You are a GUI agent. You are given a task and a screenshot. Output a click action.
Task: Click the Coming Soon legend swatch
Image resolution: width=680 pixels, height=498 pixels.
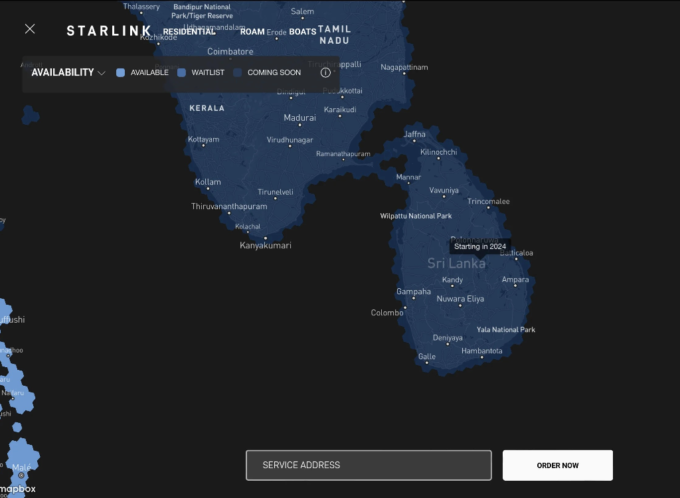[238, 73]
